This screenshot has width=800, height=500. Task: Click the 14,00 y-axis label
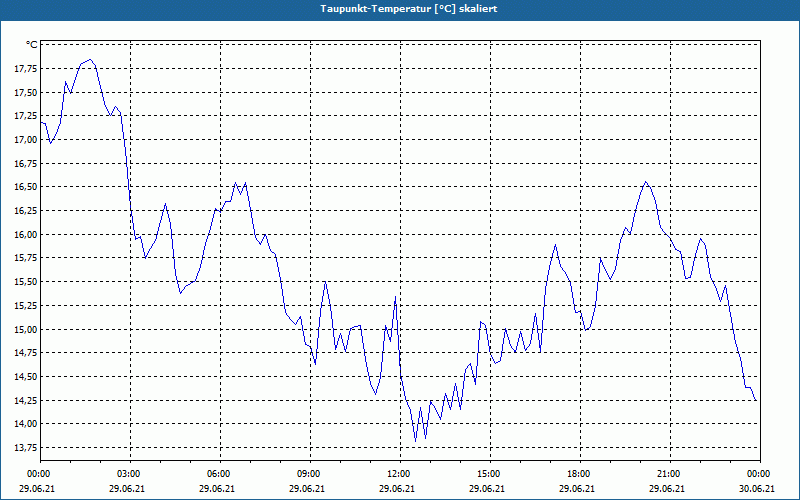(x=26, y=424)
